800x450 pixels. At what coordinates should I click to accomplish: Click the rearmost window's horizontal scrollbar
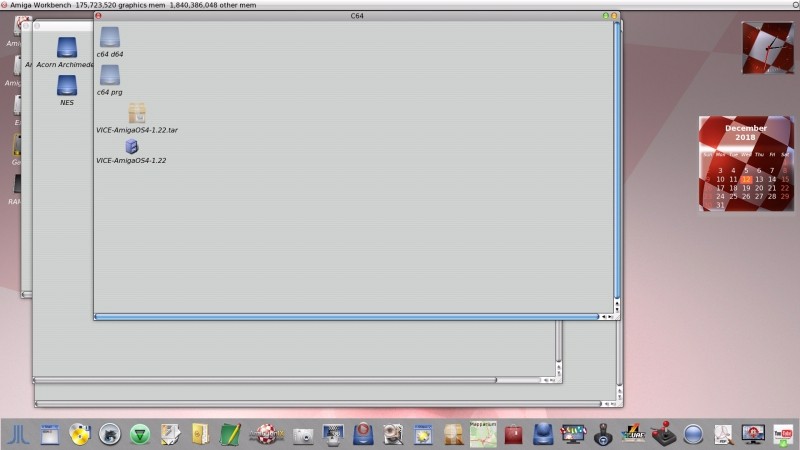pos(319,404)
